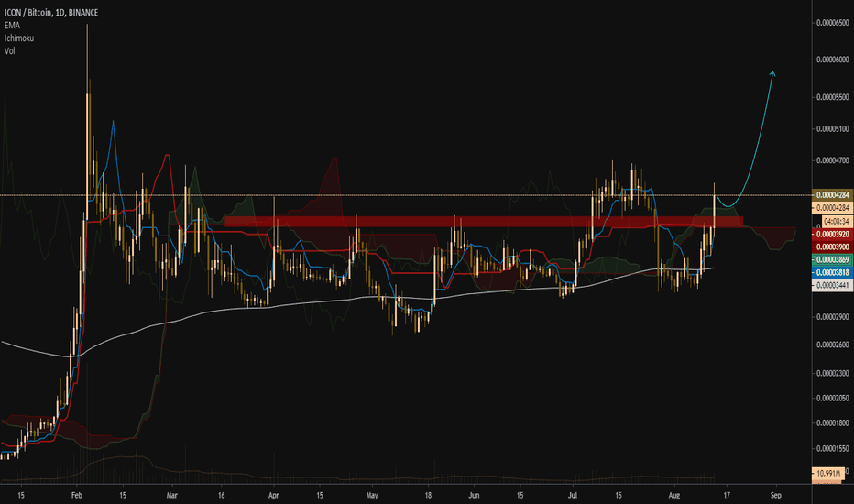Viewport: 854px width, 504px height.
Task: Click the blue 0.00003818 price tag
Action: [832, 272]
